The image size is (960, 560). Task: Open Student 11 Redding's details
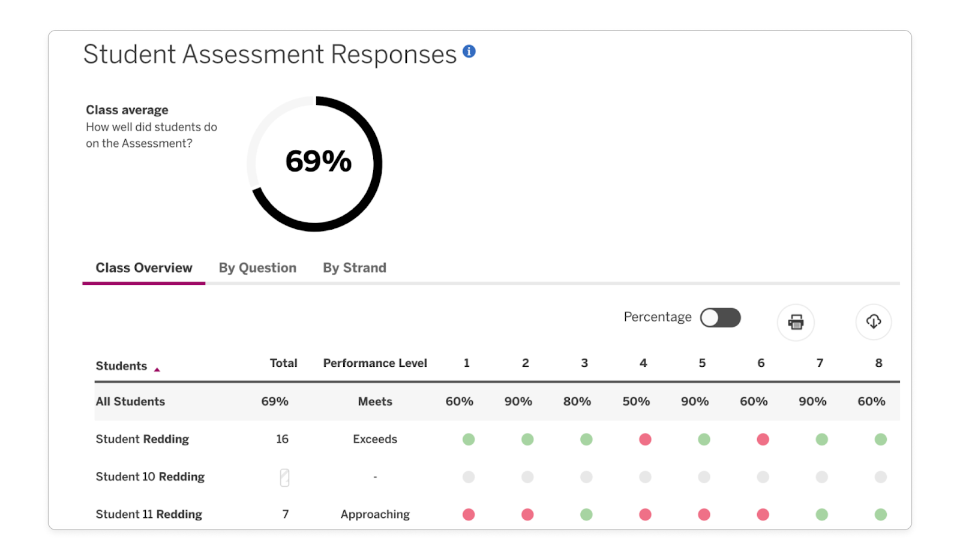click(149, 514)
